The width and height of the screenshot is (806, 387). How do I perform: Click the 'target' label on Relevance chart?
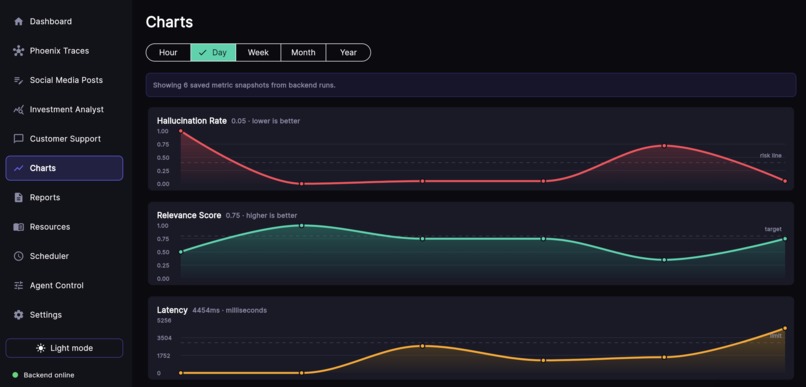773,229
